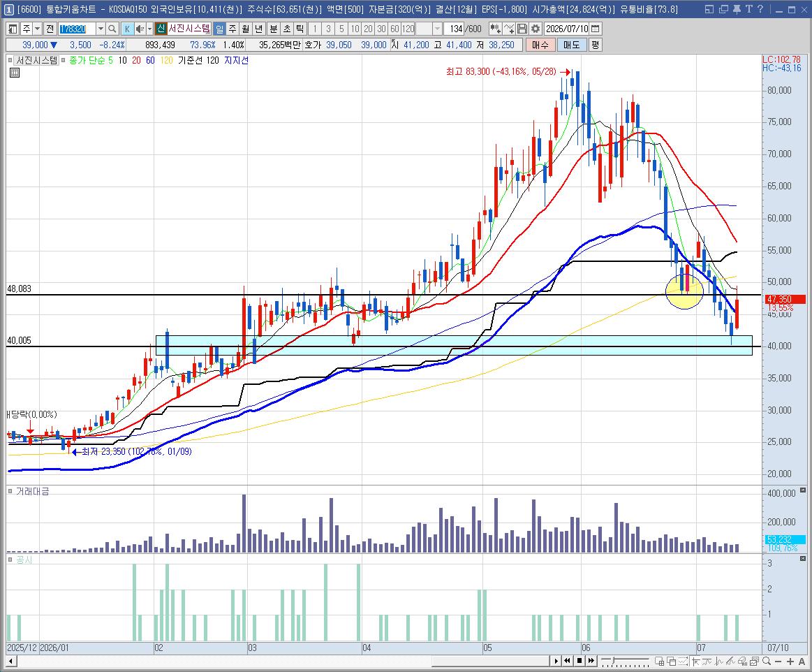Screen dimensions: 812x672
Task: Click the pin window icon
Action: (737, 9)
